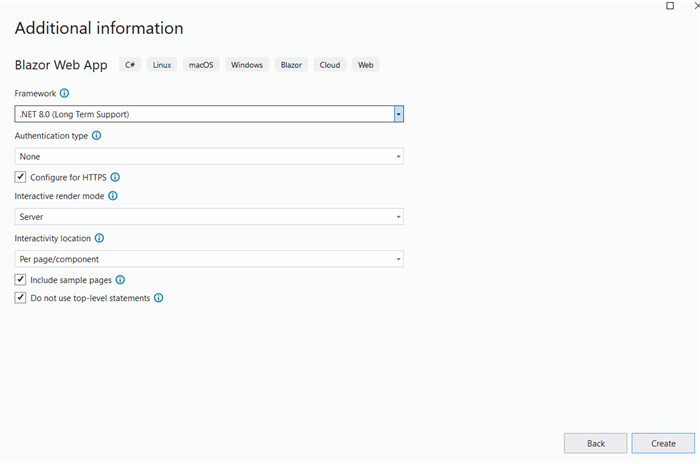
Task: Expand the Interactivity location dropdown
Action: click(x=209, y=259)
